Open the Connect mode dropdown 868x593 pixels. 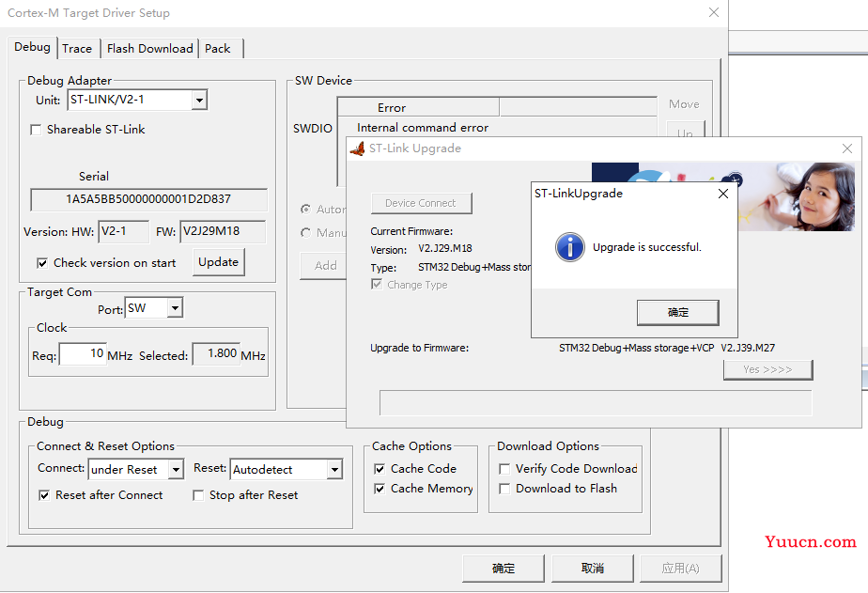[176, 470]
